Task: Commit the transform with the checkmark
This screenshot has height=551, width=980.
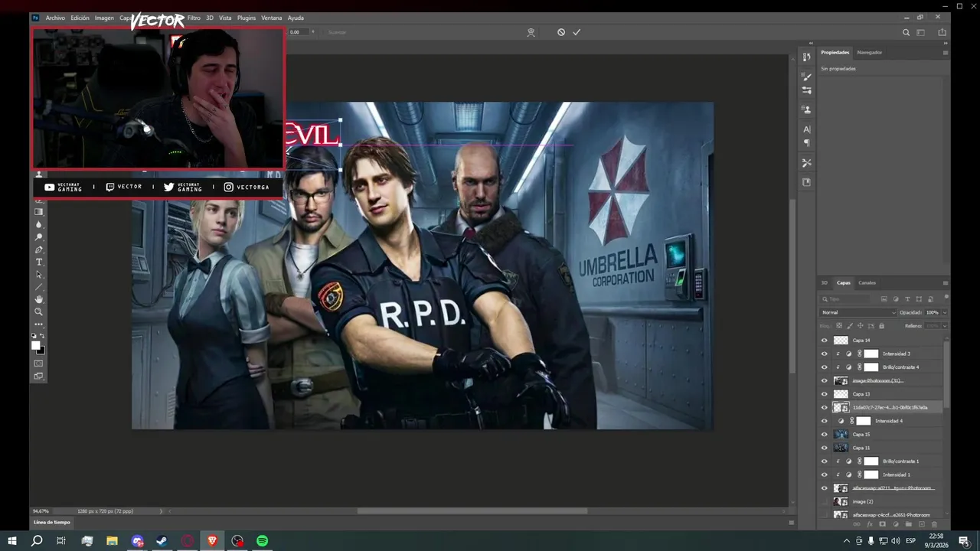Action: (x=577, y=32)
